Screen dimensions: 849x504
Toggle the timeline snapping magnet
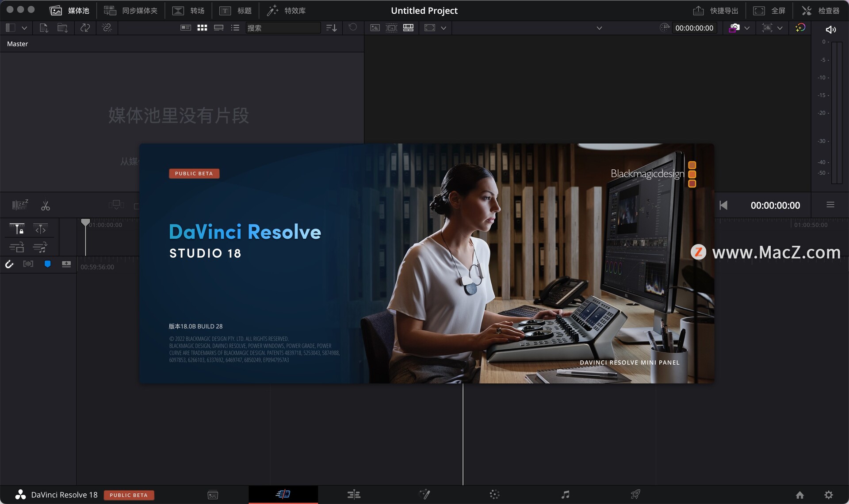(9, 264)
